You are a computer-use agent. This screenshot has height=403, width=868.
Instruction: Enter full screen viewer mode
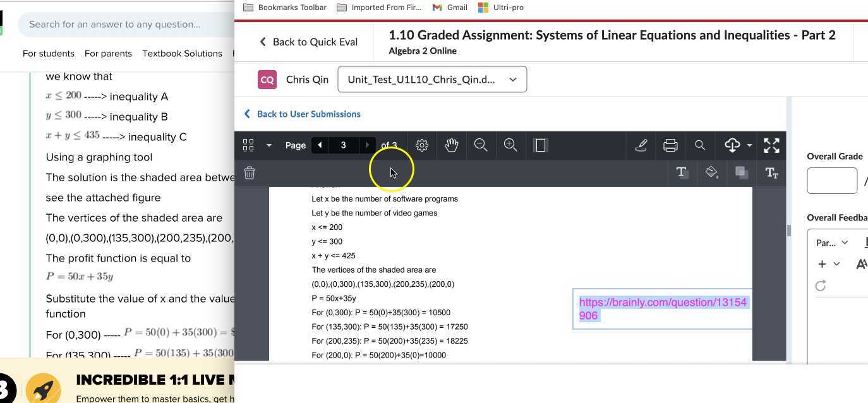[x=771, y=145]
